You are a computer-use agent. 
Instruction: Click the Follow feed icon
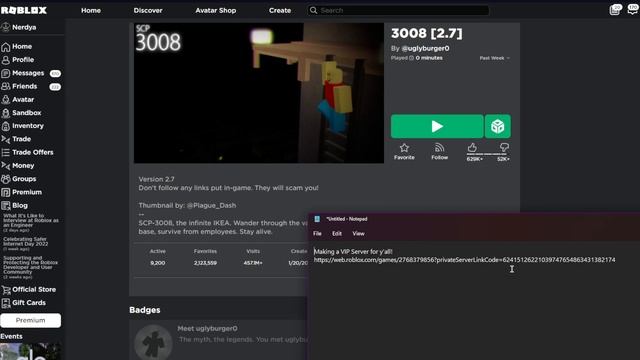point(439,148)
